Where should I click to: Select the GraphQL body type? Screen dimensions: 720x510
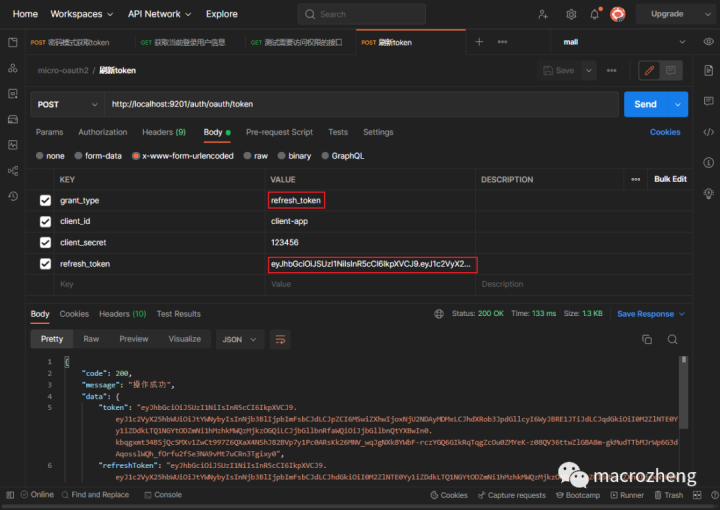(x=325, y=156)
